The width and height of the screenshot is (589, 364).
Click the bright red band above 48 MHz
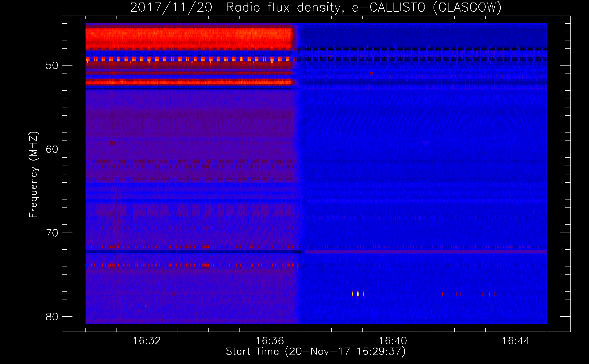point(189,39)
